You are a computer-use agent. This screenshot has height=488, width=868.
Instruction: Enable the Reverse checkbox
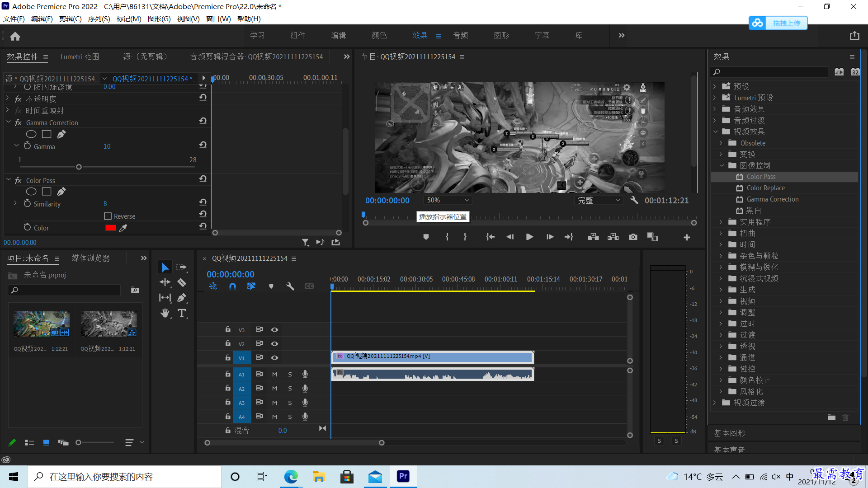[108, 216]
